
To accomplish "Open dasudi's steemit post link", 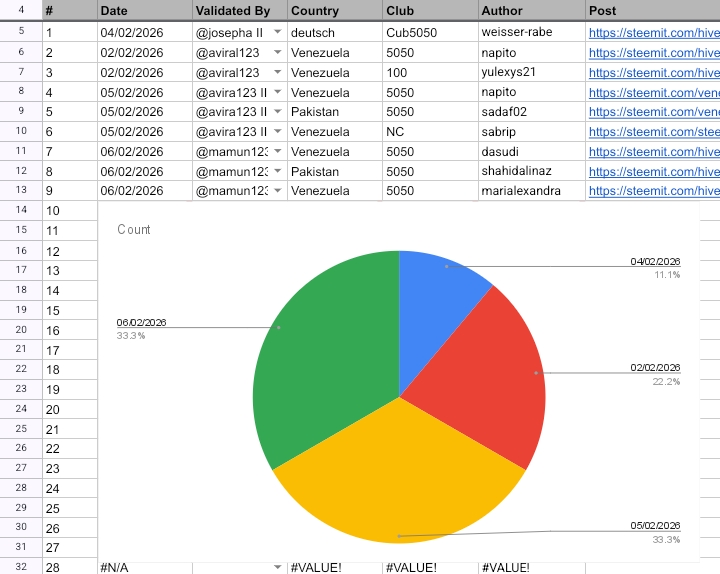I will [654, 152].
